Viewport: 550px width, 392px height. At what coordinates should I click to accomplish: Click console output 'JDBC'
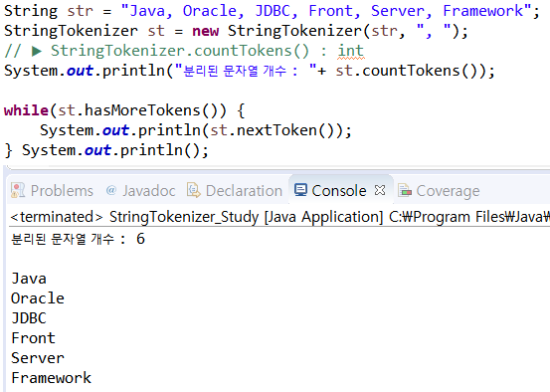(x=29, y=318)
